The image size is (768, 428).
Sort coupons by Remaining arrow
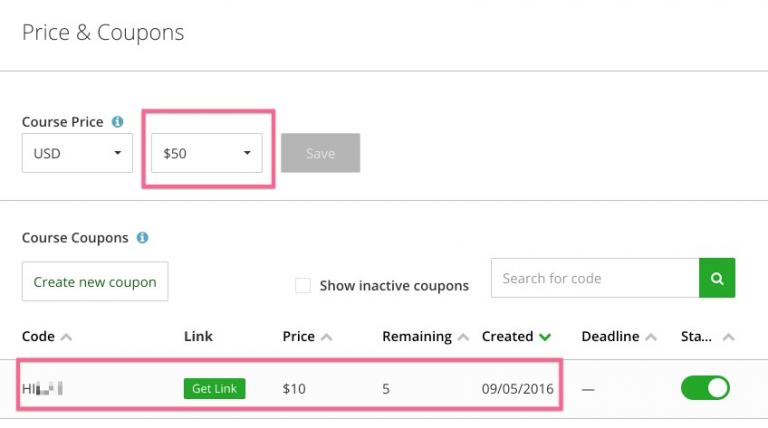click(x=463, y=337)
